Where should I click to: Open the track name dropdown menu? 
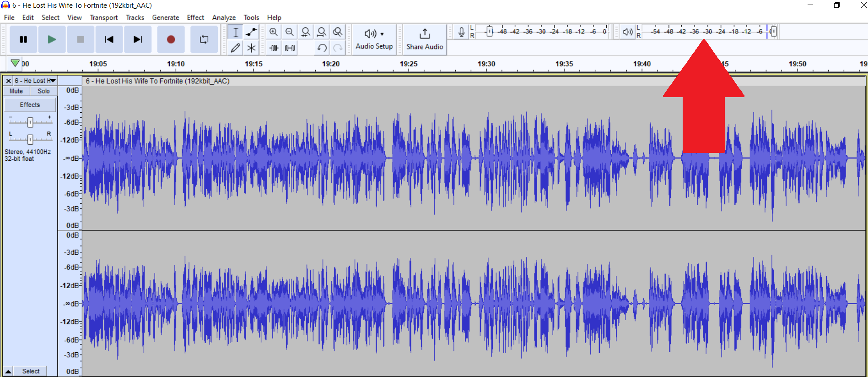[35, 81]
